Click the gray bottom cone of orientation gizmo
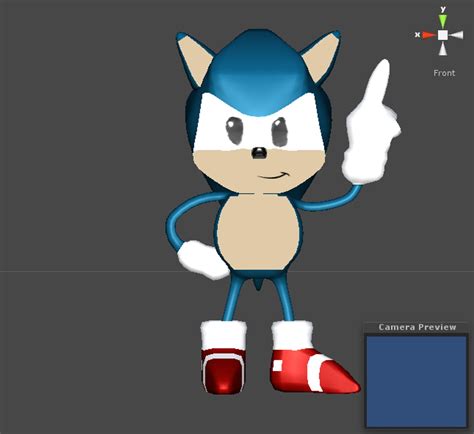 443,49
